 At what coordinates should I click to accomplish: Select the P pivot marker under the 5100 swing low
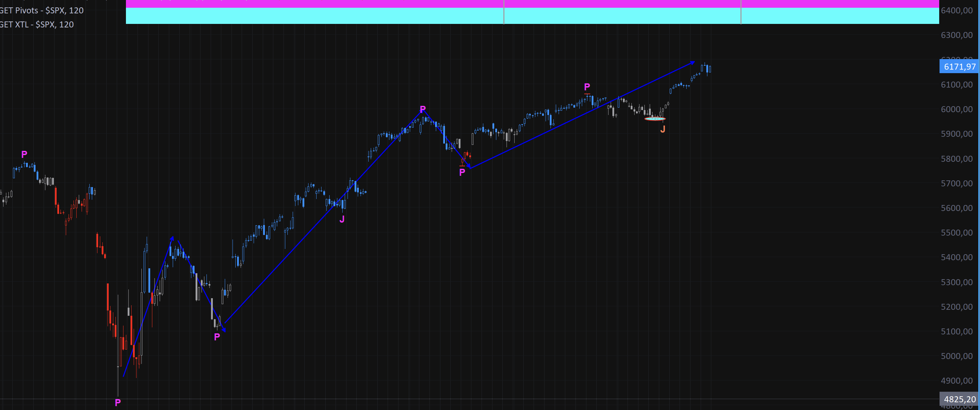click(217, 337)
